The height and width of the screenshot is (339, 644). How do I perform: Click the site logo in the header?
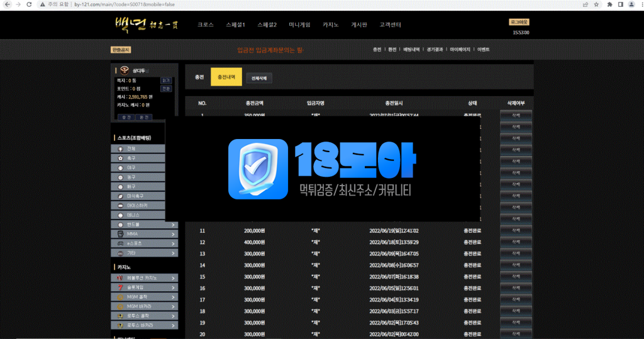[146, 25]
